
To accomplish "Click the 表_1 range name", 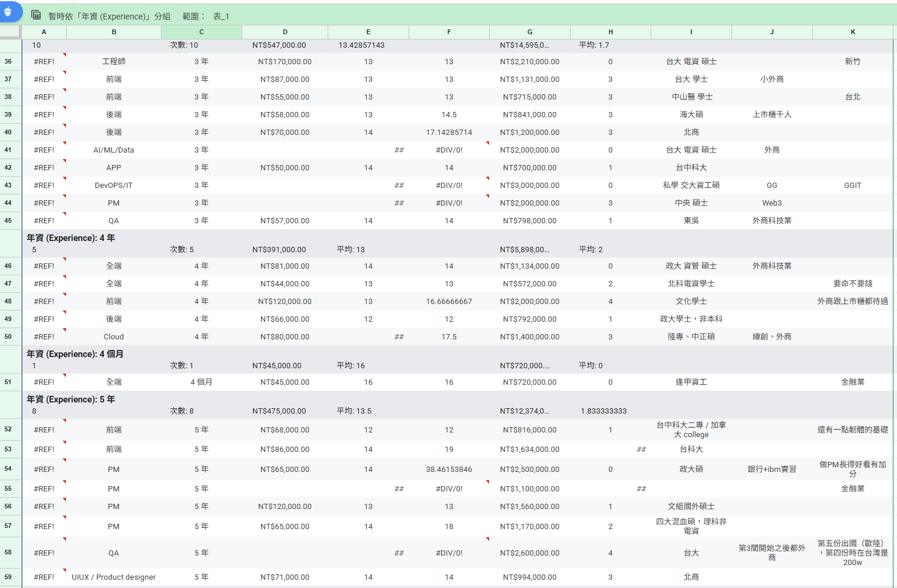I will pyautogui.click(x=221, y=16).
